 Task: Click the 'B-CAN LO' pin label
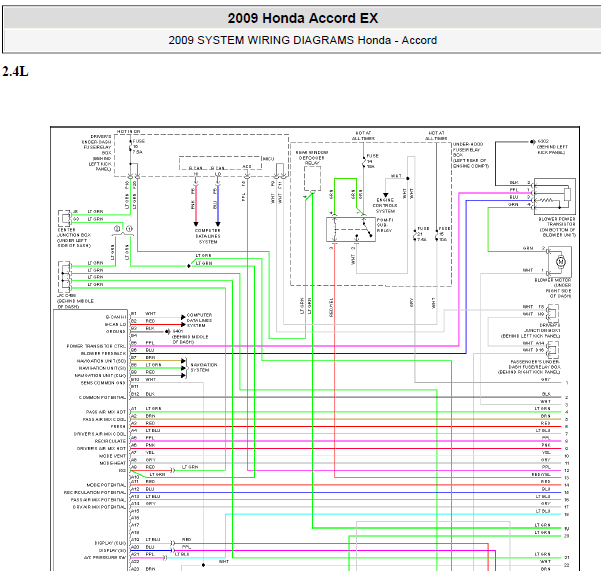pos(115,325)
